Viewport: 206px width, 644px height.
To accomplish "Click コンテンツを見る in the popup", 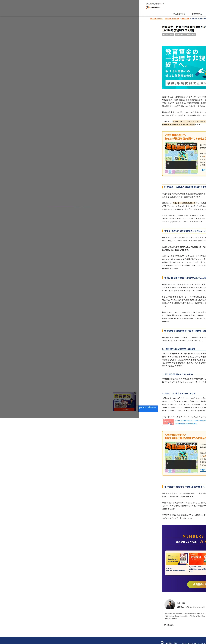I will tap(124, 409).
